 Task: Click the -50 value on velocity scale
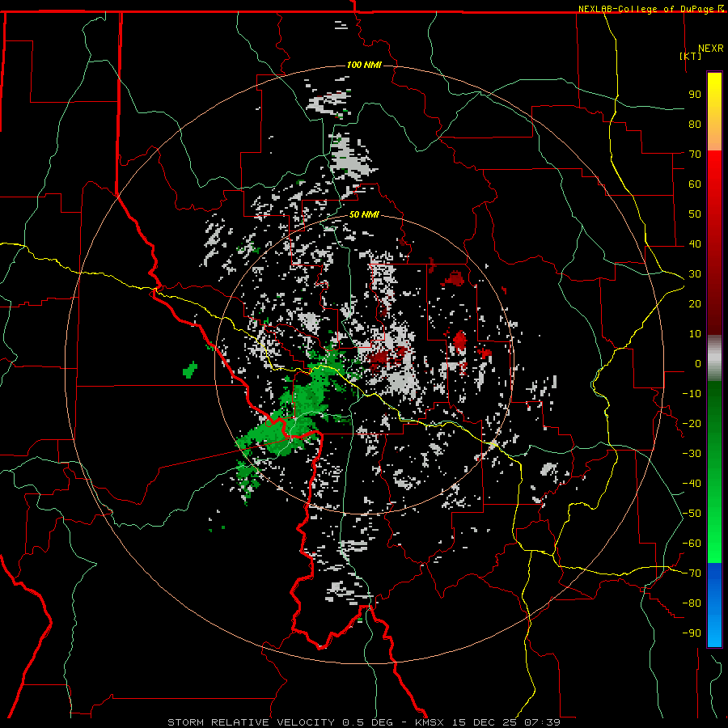coord(692,514)
